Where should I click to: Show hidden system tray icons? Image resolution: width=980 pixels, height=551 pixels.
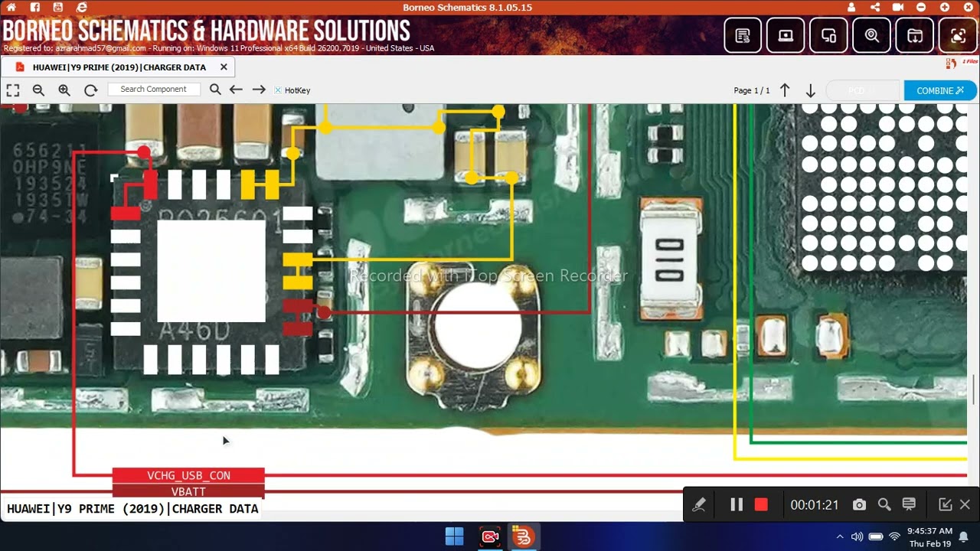(x=840, y=536)
